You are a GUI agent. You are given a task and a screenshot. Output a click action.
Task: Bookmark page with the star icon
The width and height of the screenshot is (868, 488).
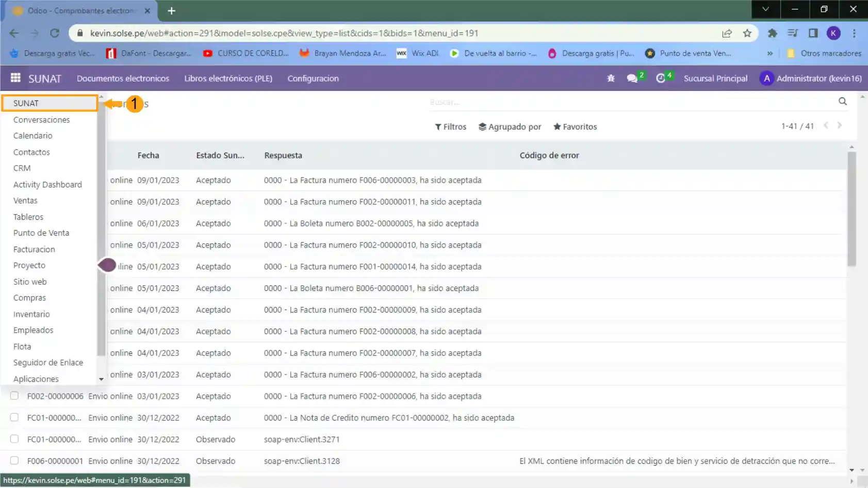click(x=747, y=34)
